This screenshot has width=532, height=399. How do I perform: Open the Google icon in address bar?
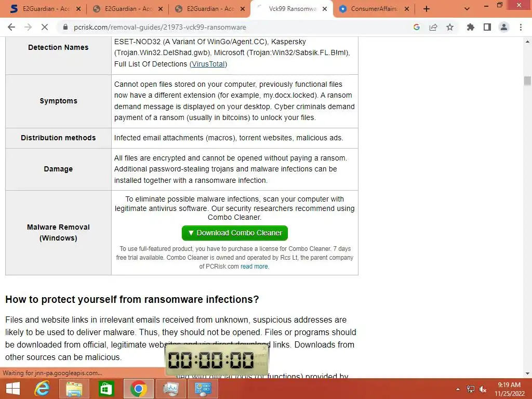pos(417,27)
